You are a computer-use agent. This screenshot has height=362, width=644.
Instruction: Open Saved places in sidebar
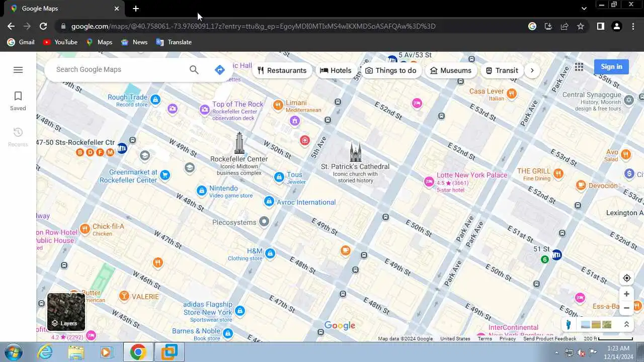pyautogui.click(x=18, y=101)
